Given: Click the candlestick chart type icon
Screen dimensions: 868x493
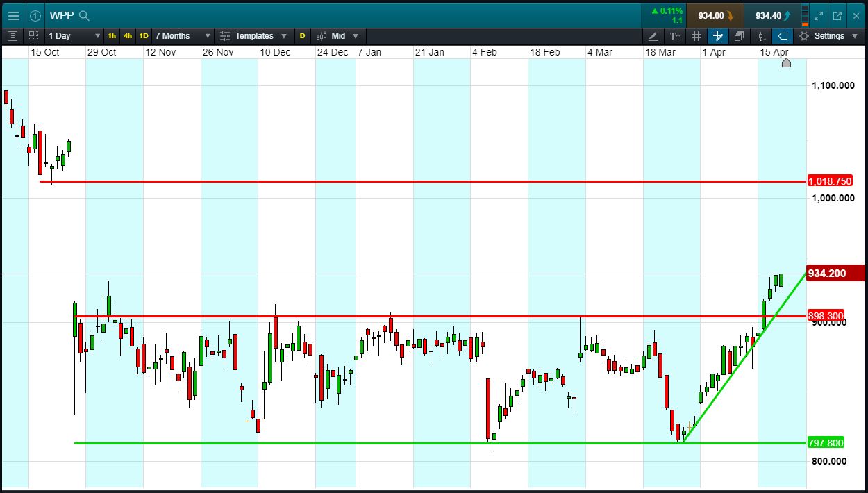Looking at the screenshot, I should point(322,36).
